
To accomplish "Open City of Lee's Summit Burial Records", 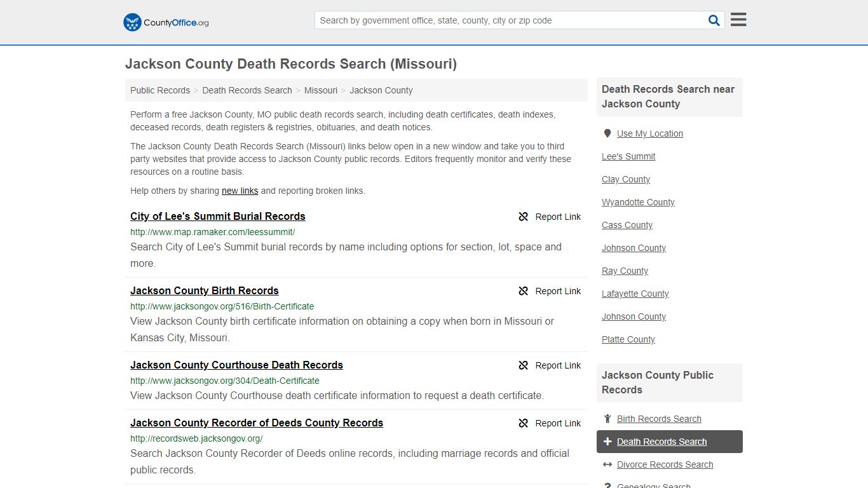I will [218, 216].
